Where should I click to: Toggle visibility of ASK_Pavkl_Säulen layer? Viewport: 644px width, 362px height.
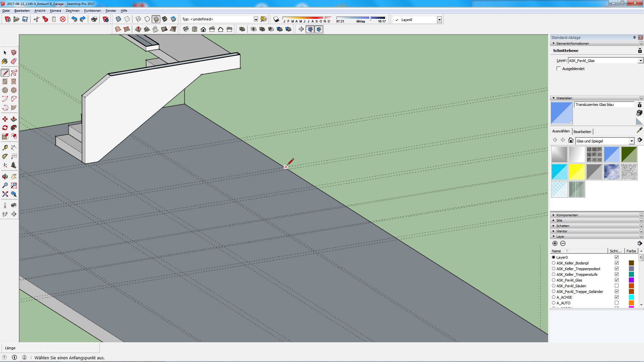click(x=616, y=286)
